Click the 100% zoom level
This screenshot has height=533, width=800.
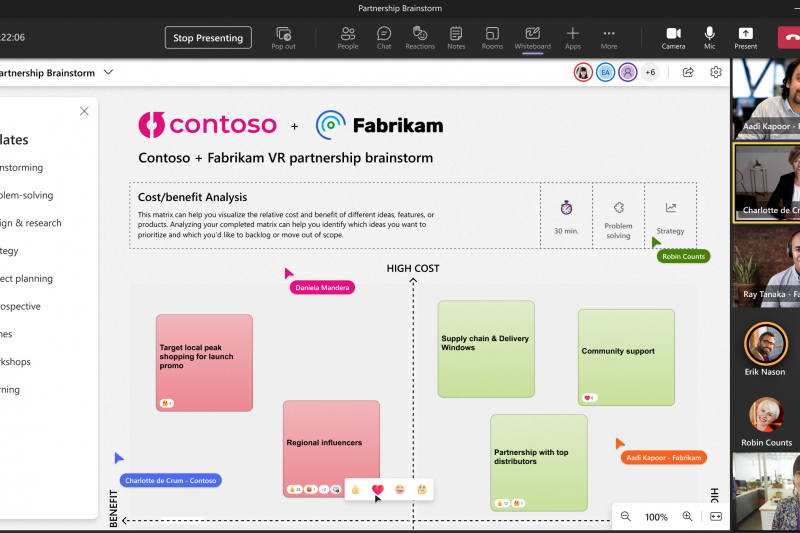tap(656, 517)
